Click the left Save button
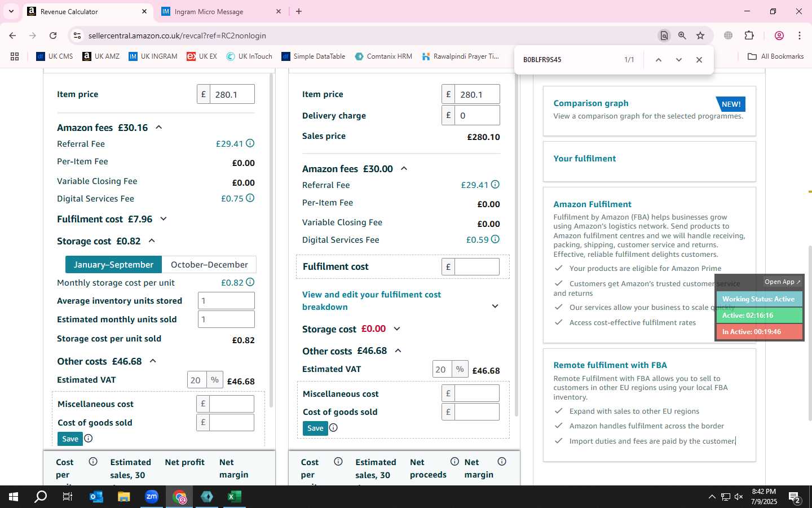 tap(70, 439)
